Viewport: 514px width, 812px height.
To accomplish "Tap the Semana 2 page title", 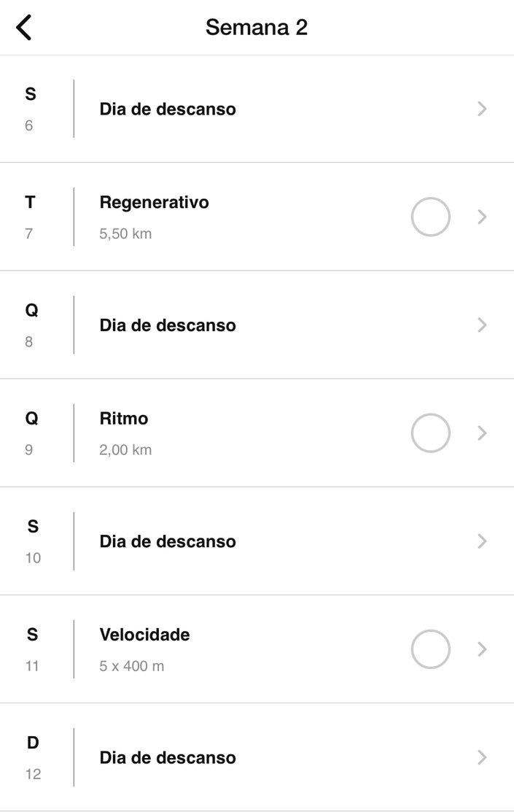I will pos(257,28).
